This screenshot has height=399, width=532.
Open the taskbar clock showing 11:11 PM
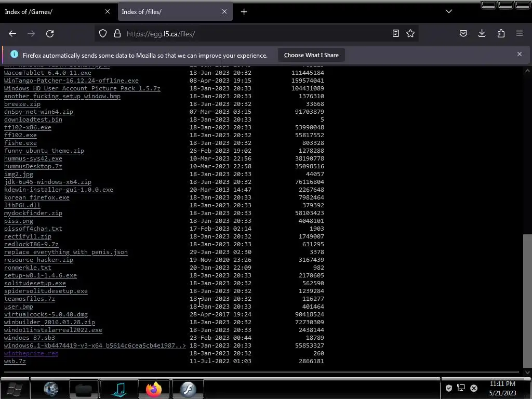[502, 389]
